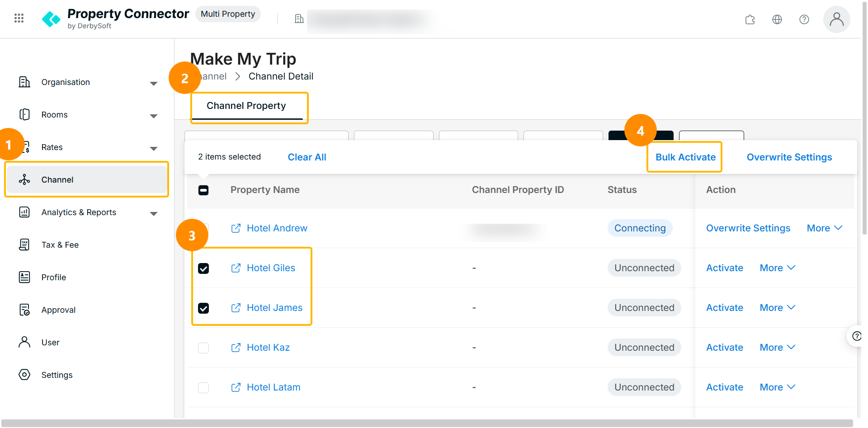Open Hotel Kaz external link icon
Image resolution: width=868 pixels, height=428 pixels.
[236, 348]
